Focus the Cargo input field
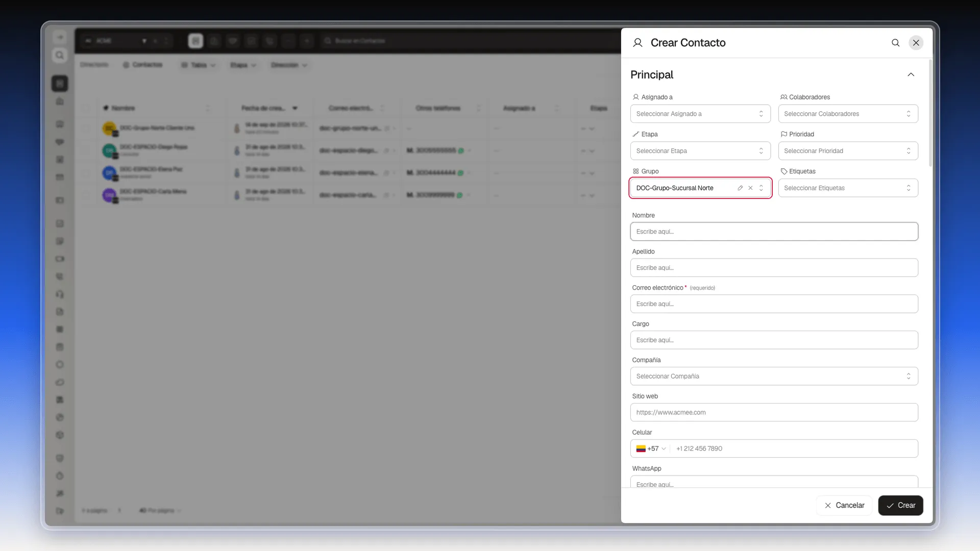The height and width of the screenshot is (551, 980). pos(774,340)
